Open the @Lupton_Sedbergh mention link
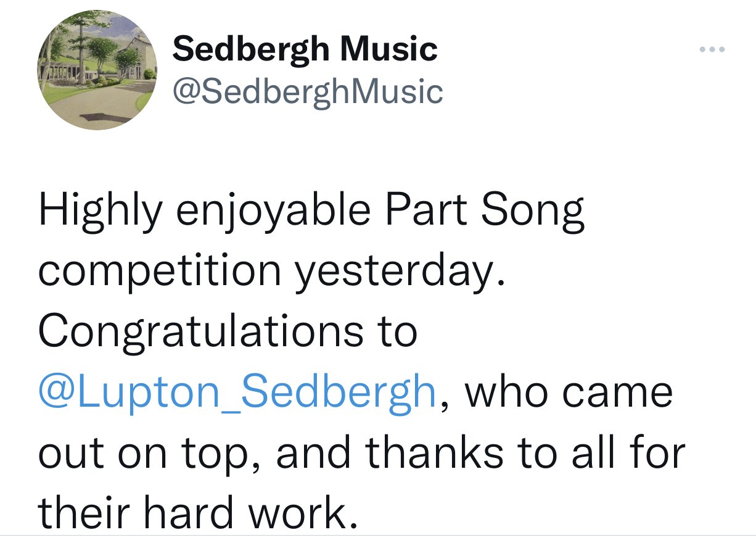The width and height of the screenshot is (756, 548). pyautogui.click(x=237, y=392)
